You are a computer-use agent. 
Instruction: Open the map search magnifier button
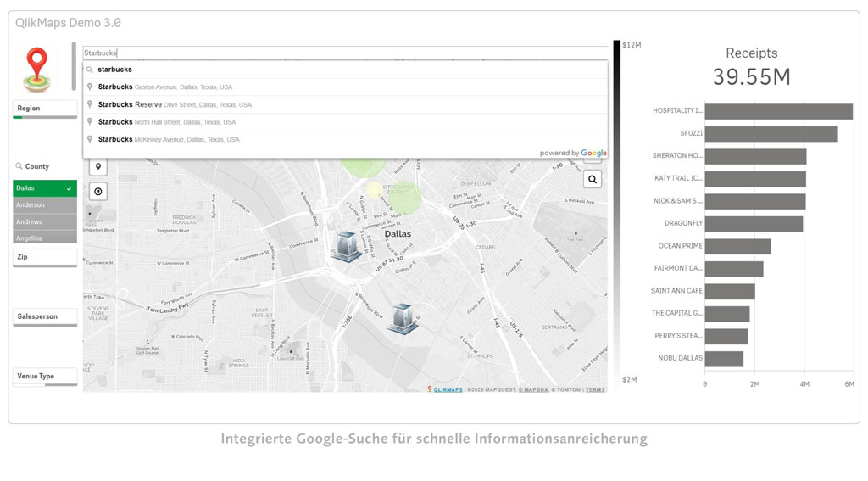[593, 180]
